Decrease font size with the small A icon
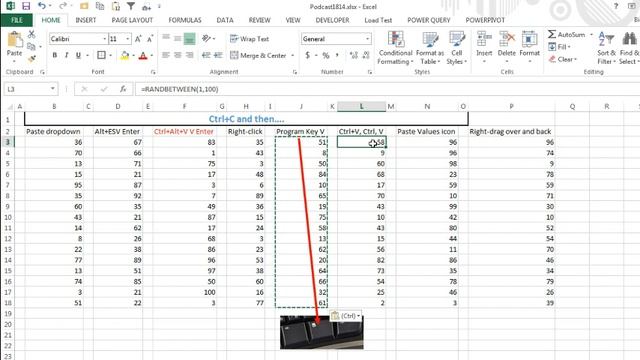The width and height of the screenshot is (640, 360). (x=150, y=39)
